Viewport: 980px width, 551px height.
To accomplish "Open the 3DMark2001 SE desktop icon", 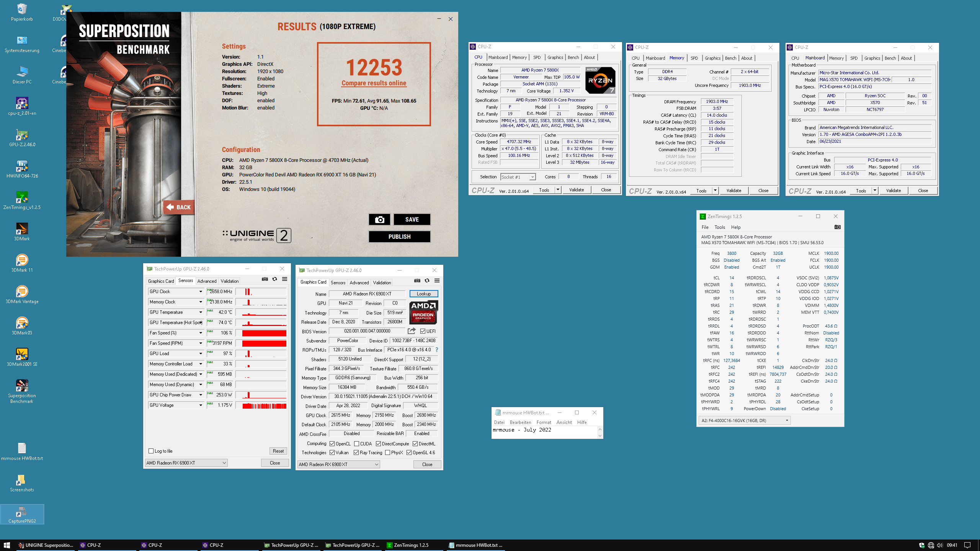I will pos(22,357).
